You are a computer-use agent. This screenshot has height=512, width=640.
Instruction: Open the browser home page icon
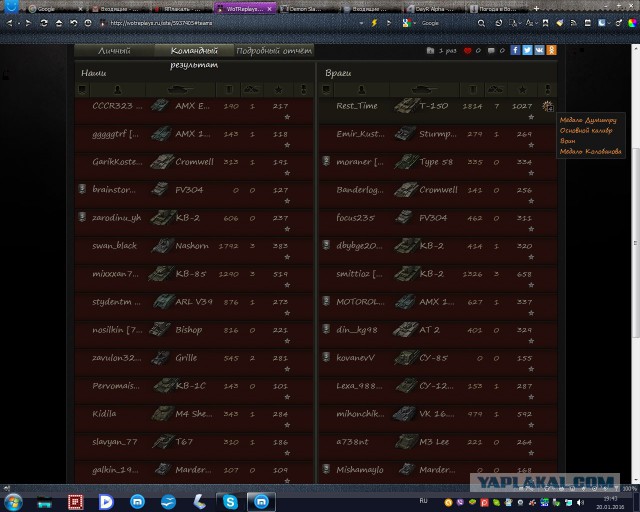tap(59, 23)
